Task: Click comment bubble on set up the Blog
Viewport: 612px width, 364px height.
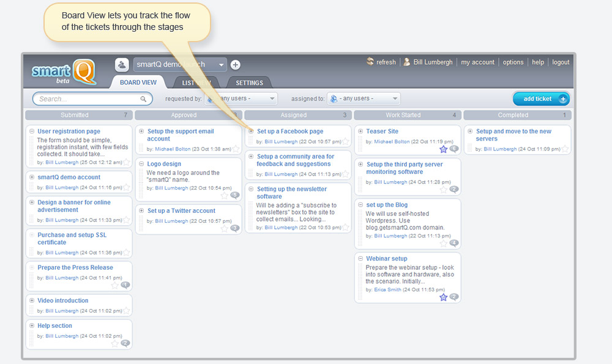Action: point(453,243)
